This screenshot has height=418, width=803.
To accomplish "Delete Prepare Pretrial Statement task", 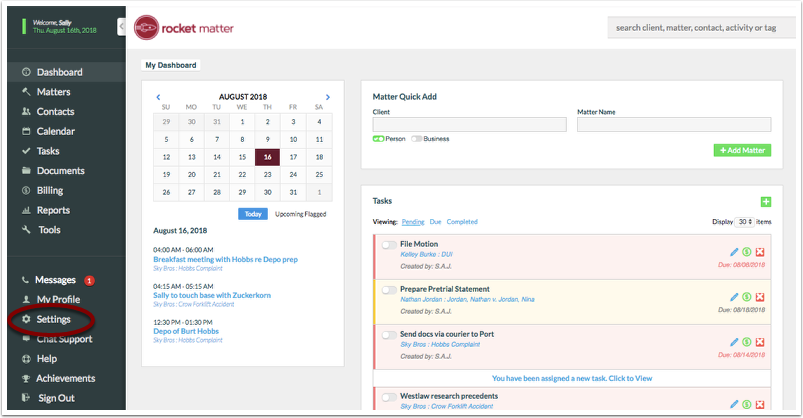I will coord(760,297).
